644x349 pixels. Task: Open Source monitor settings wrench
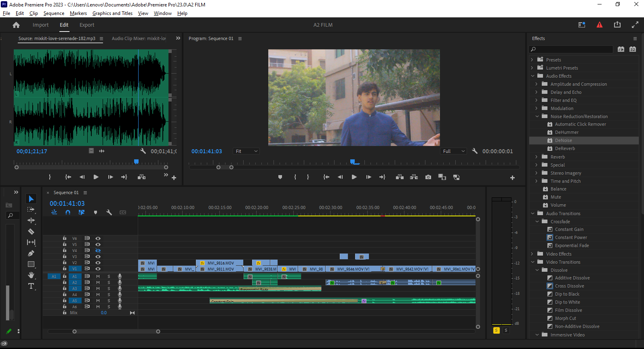143,151
